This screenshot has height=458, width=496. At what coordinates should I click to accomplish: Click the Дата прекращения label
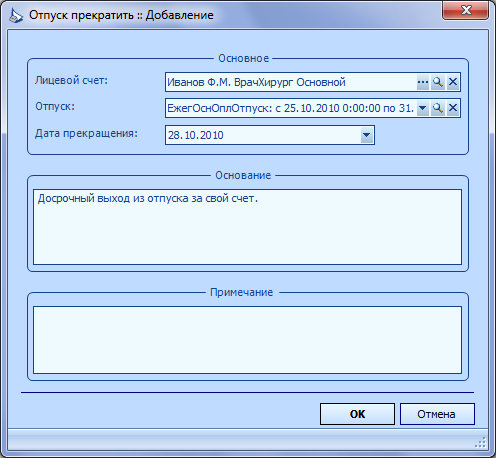86,134
